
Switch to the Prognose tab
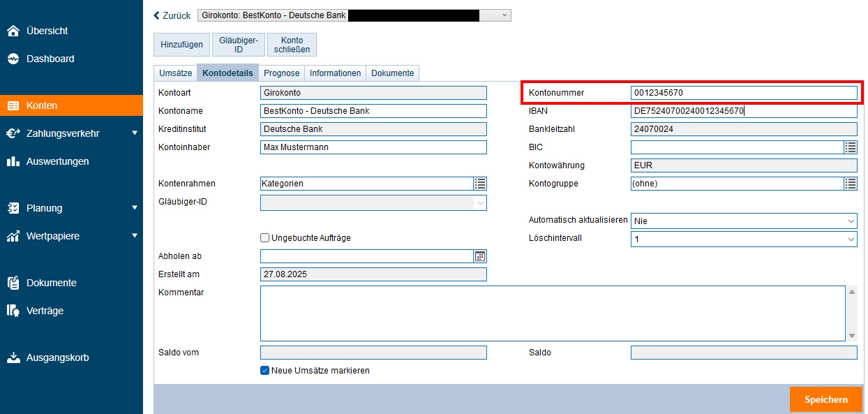(x=281, y=73)
